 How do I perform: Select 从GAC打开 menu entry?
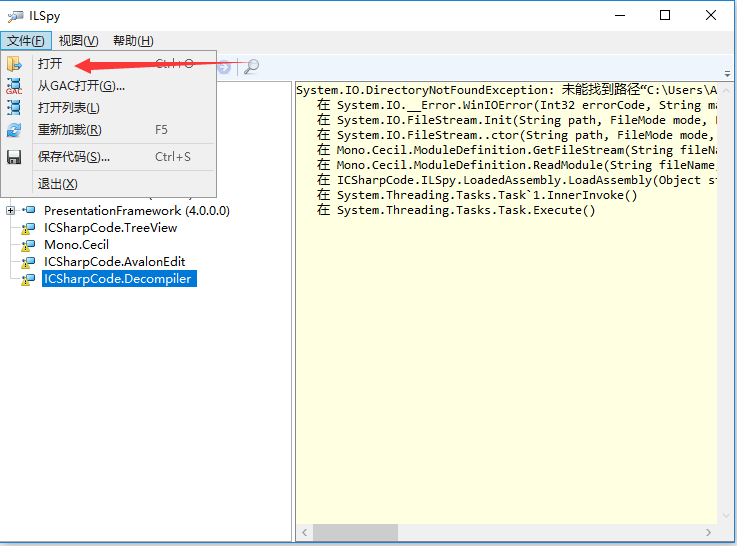point(81,86)
